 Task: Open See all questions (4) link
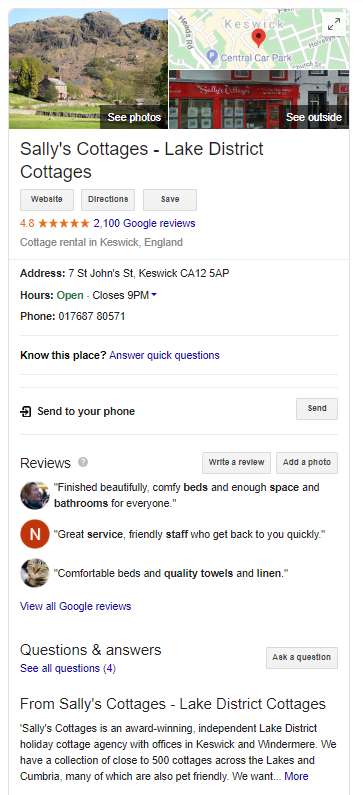(x=68, y=668)
